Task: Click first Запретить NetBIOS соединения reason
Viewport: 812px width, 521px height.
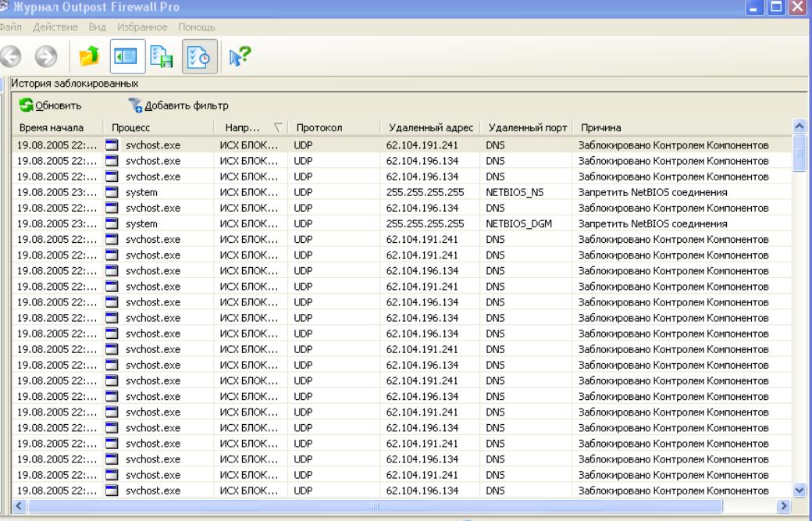Action: coord(653,193)
